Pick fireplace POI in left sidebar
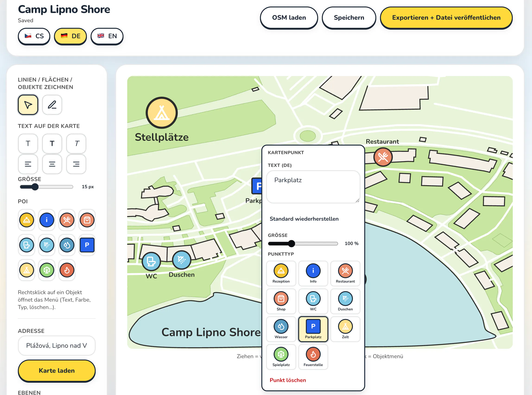 coord(67,270)
